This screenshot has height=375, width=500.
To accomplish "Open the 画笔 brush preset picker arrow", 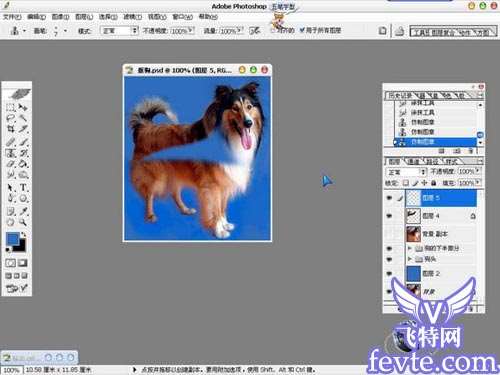I will tap(65, 31).
